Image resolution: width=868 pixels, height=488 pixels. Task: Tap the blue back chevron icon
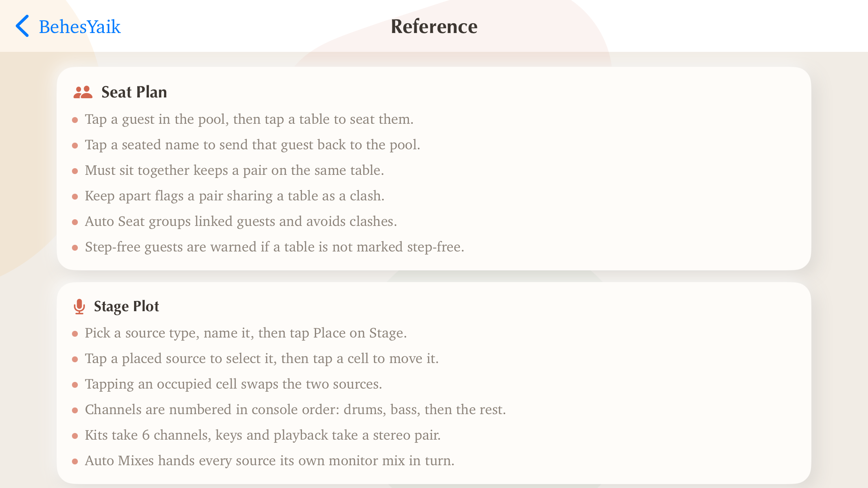coord(22,26)
